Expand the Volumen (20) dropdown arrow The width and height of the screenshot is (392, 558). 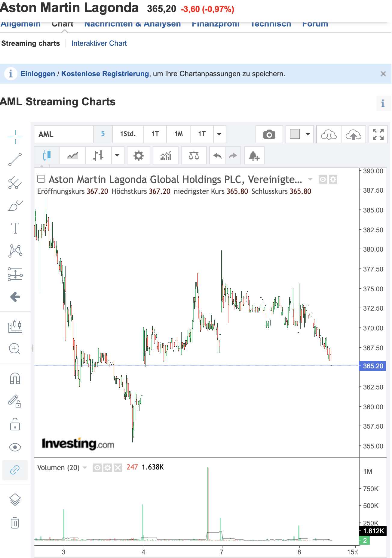pyautogui.click(x=85, y=468)
